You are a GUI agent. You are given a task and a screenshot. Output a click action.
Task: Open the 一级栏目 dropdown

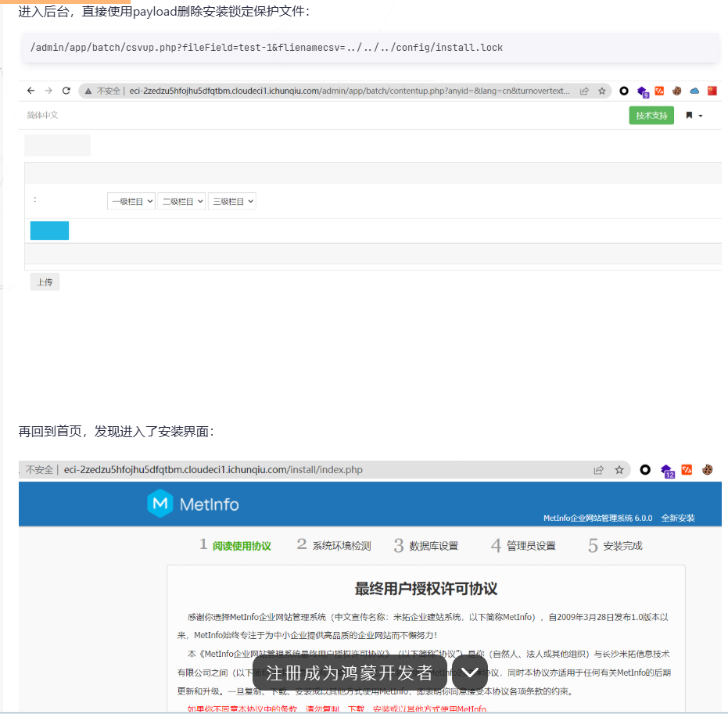(131, 201)
